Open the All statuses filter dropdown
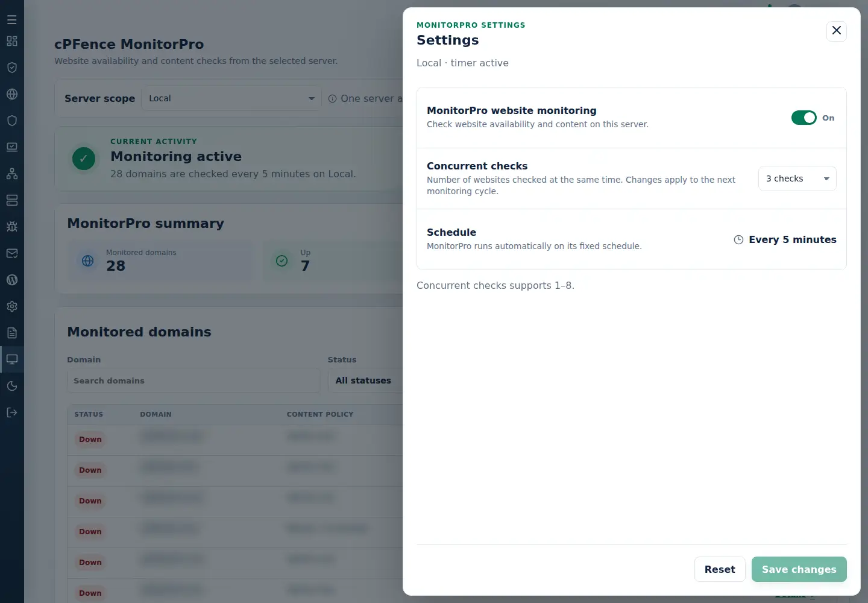Viewport: 868px width, 603px height. tap(365, 380)
